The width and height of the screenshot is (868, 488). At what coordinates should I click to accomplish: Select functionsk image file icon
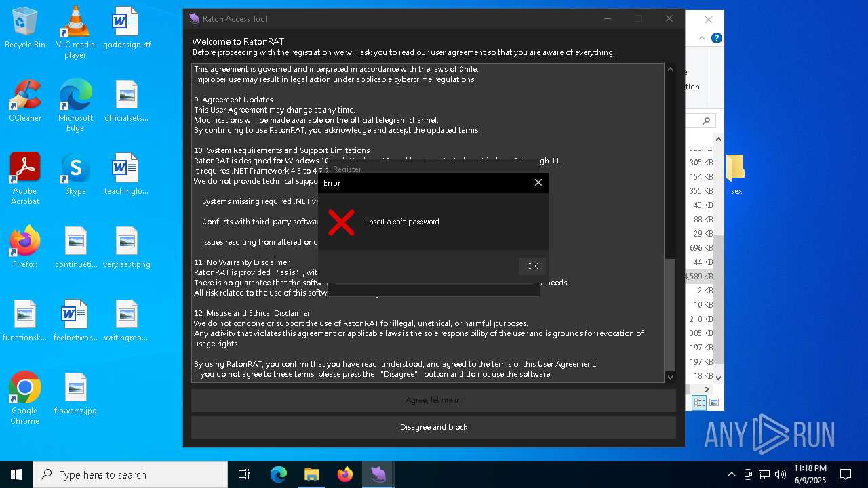[x=25, y=321]
